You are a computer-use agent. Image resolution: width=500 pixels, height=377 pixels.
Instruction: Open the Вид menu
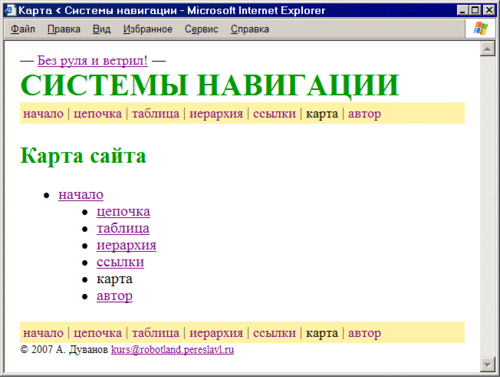click(x=101, y=29)
